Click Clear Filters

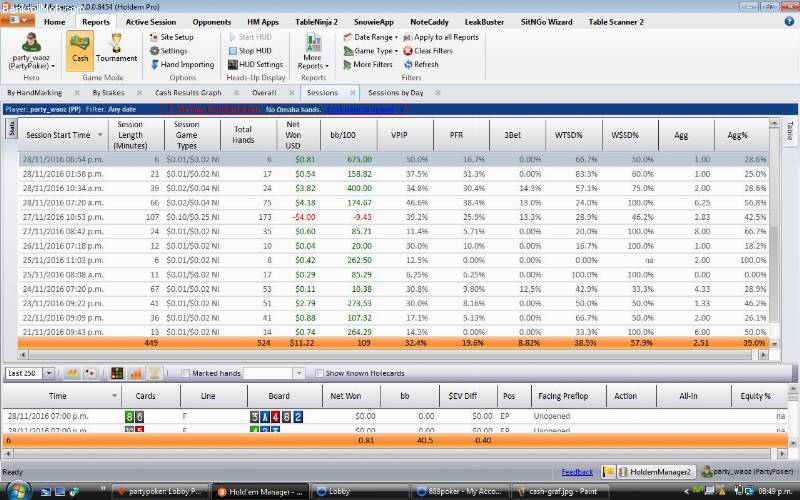[x=428, y=51]
